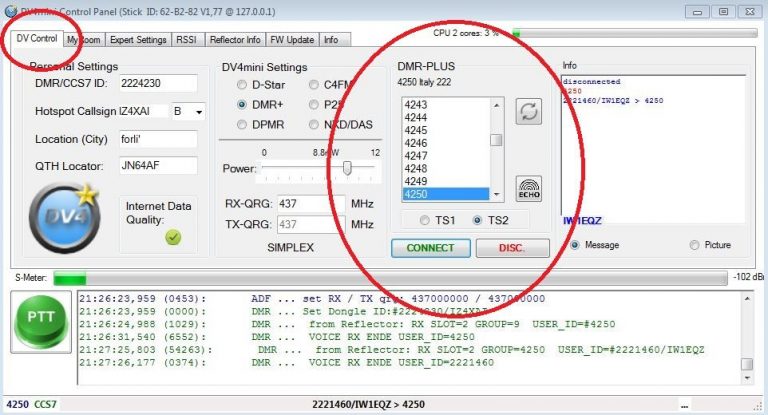Click the Location (City) input field
768x415 pixels.
pyautogui.click(x=158, y=139)
